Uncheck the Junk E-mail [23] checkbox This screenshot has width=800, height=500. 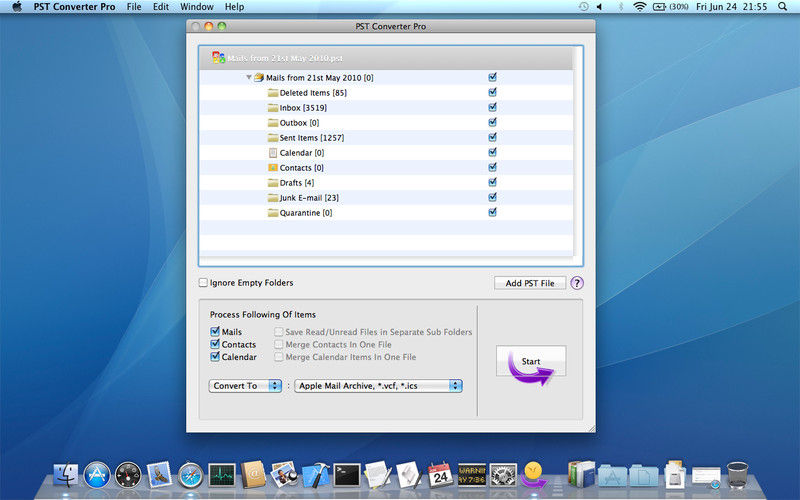492,197
